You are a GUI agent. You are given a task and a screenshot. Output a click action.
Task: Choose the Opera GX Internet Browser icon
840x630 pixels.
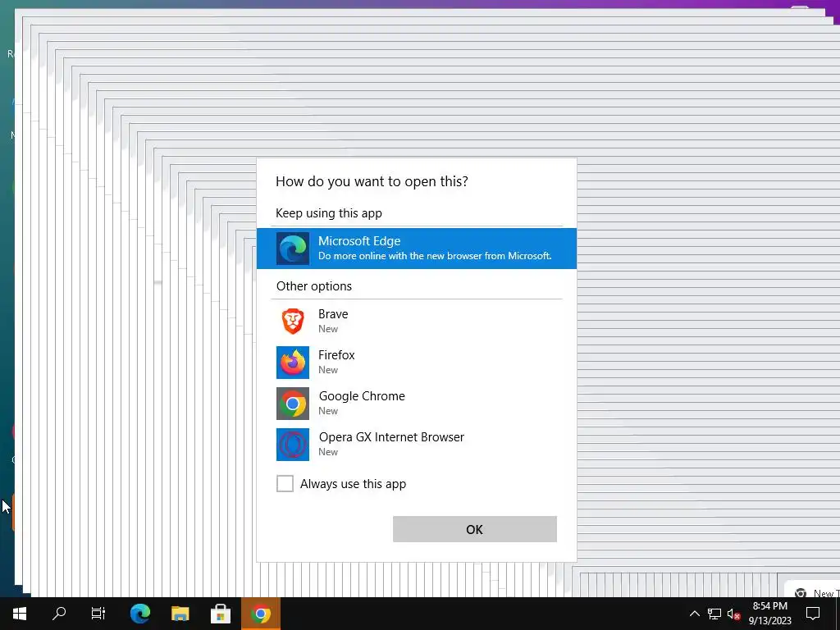coord(293,445)
